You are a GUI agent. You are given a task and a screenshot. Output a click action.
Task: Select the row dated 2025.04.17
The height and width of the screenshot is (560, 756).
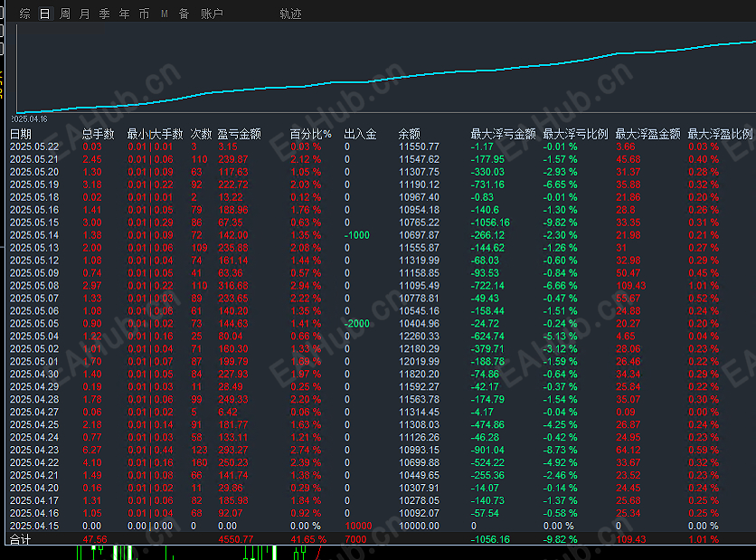point(383,500)
